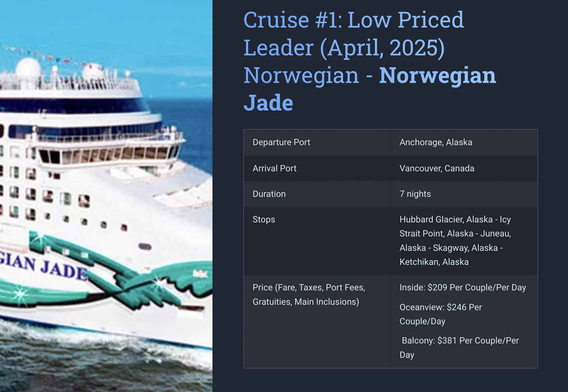Click the '7 nights' duration value
The height and width of the screenshot is (392, 568).
coord(415,194)
